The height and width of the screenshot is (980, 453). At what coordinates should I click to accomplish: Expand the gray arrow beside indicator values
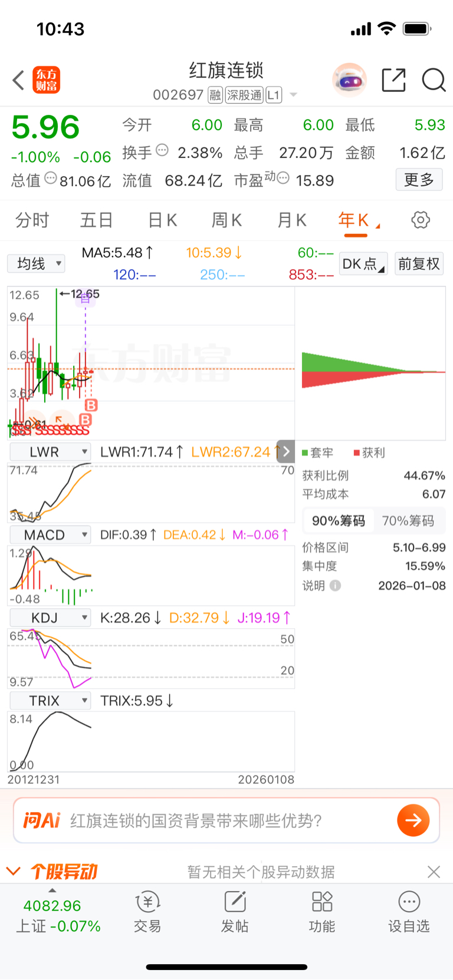point(285,452)
